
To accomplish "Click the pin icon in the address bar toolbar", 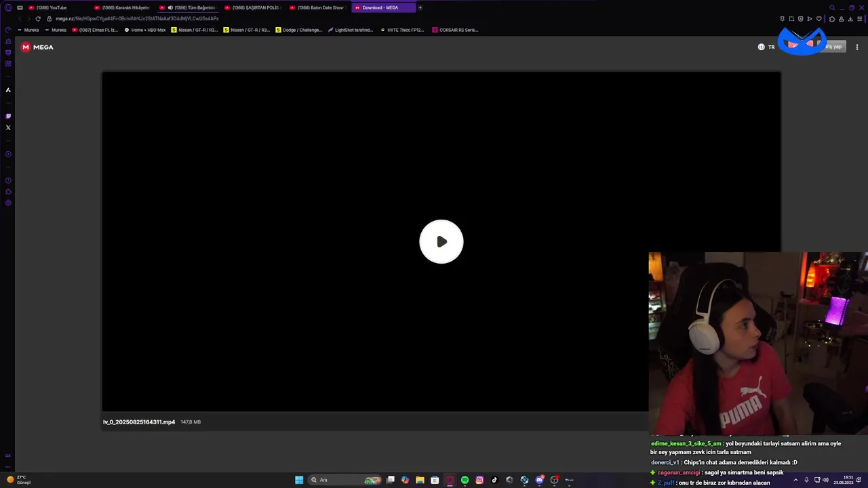I will tap(783, 19).
